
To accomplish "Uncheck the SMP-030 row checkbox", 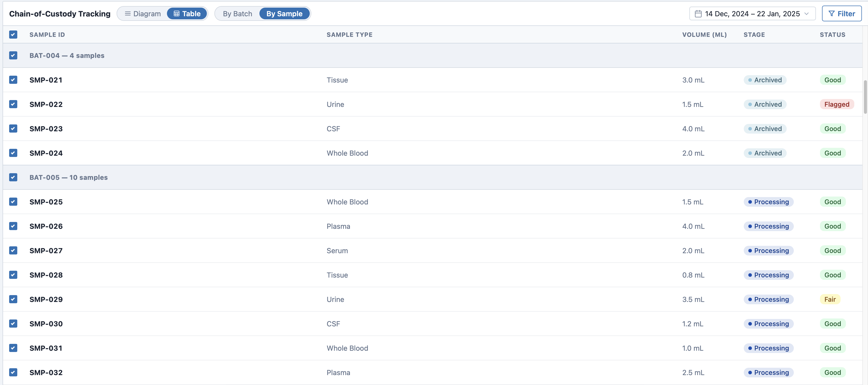I will click(13, 324).
